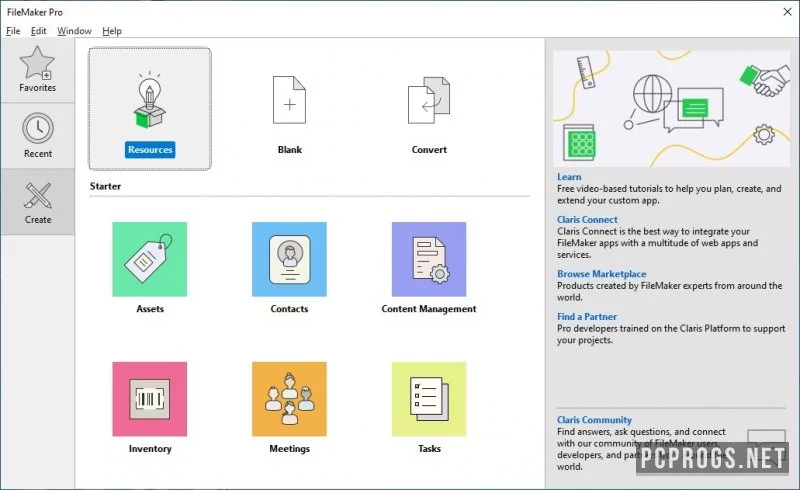Click the Inventory label text
Screen dimensions: 800x490
pos(150,449)
